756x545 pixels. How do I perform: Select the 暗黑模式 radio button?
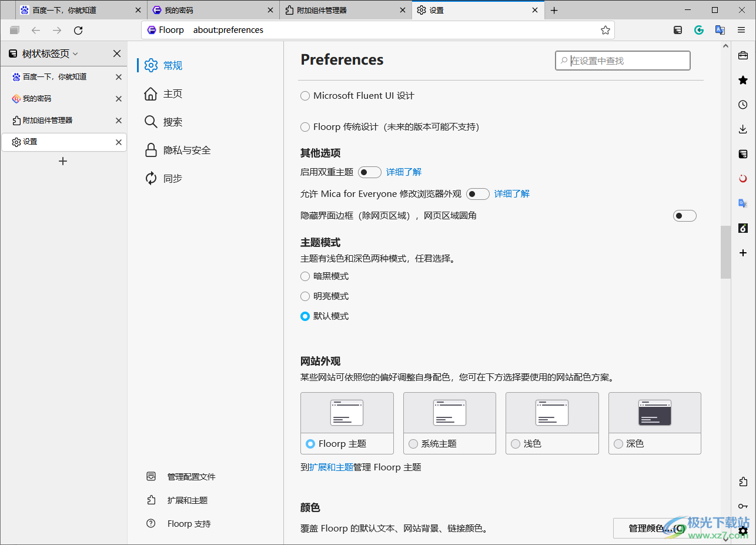tap(305, 276)
